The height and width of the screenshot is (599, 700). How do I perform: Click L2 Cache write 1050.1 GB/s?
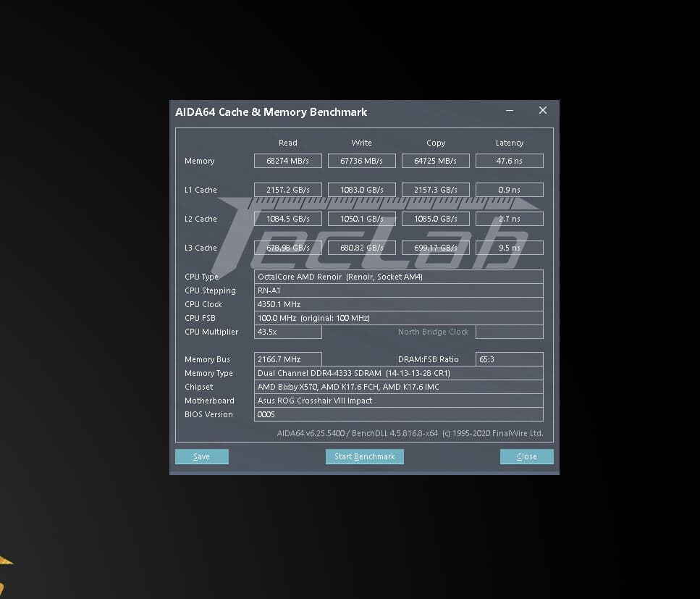pyautogui.click(x=362, y=219)
